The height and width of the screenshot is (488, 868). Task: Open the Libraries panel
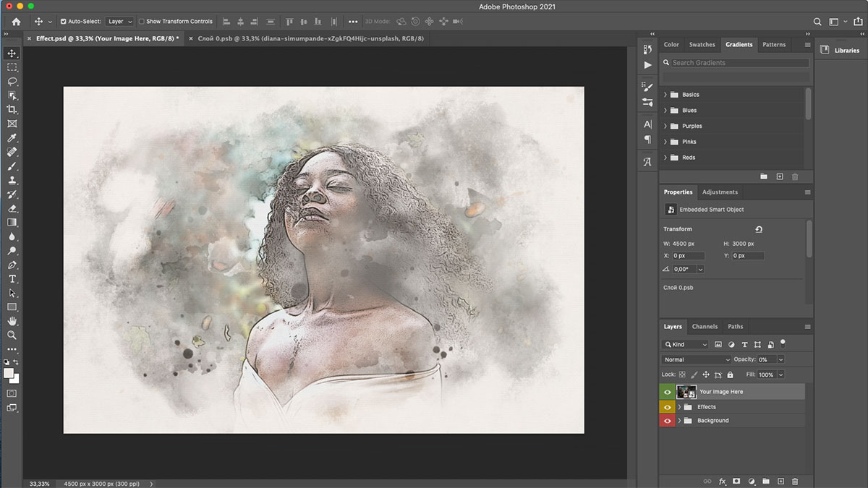(841, 50)
